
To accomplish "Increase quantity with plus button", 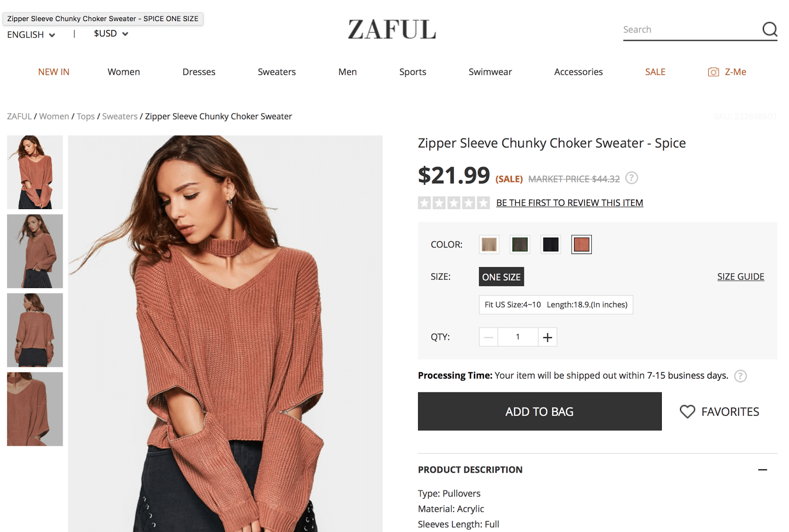I will click(547, 337).
